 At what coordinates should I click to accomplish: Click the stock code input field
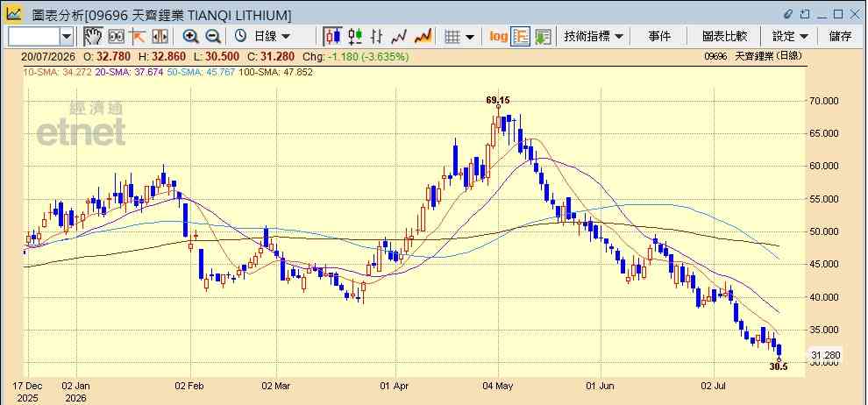coord(33,37)
